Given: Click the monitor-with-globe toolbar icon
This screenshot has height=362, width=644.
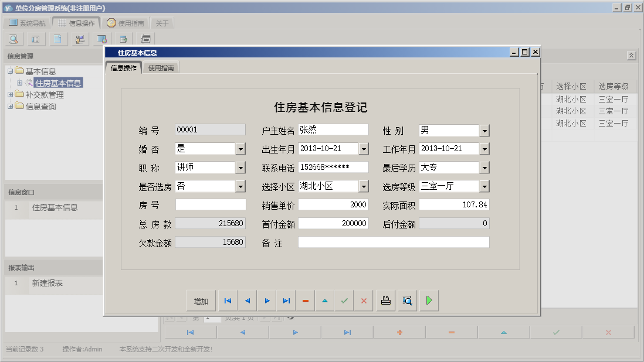Looking at the screenshot, I should (x=101, y=39).
